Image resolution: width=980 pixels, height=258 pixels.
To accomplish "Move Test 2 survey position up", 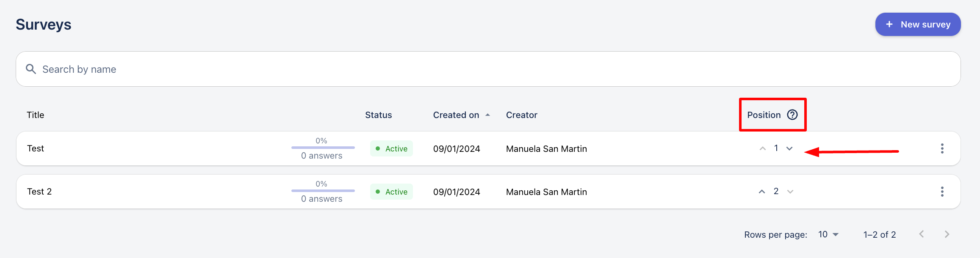I will pos(762,192).
